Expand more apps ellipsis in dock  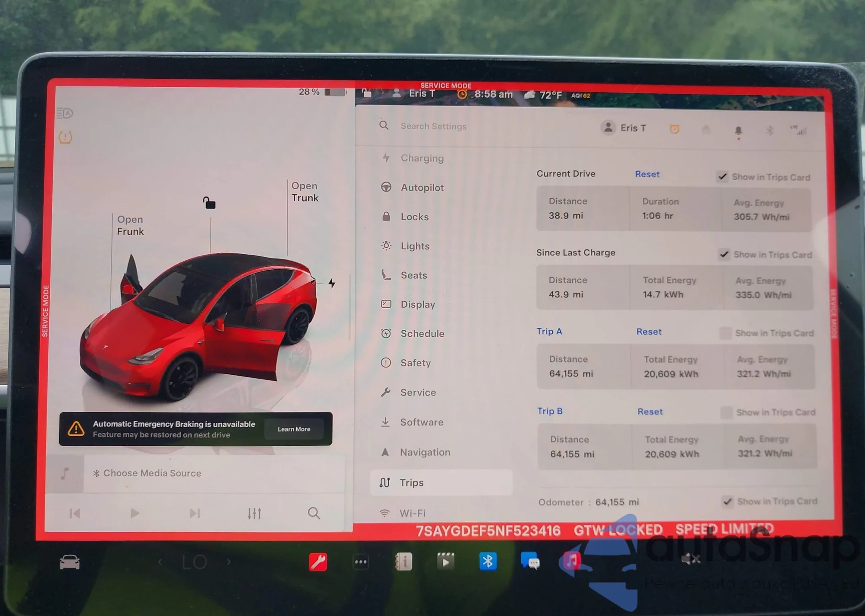click(361, 562)
